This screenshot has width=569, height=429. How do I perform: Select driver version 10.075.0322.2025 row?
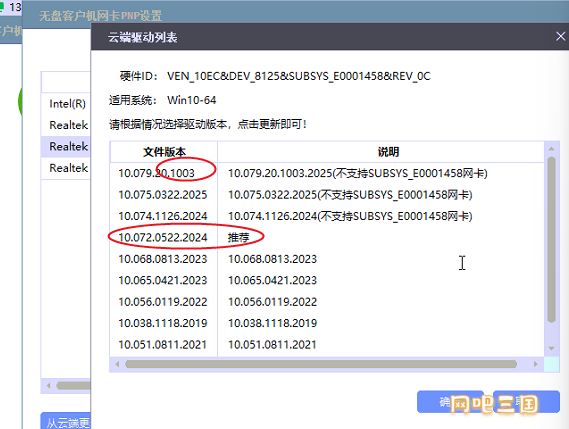327,195
